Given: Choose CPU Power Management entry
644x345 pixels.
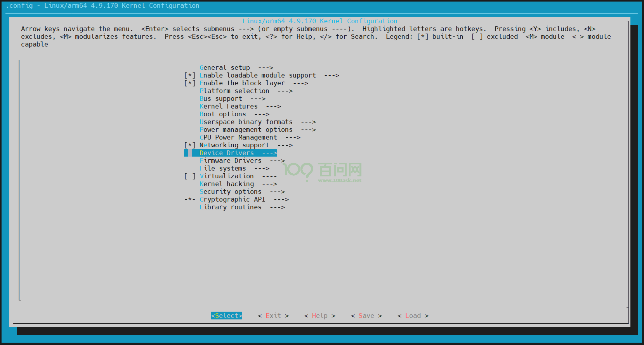Looking at the screenshot, I should coord(238,138).
